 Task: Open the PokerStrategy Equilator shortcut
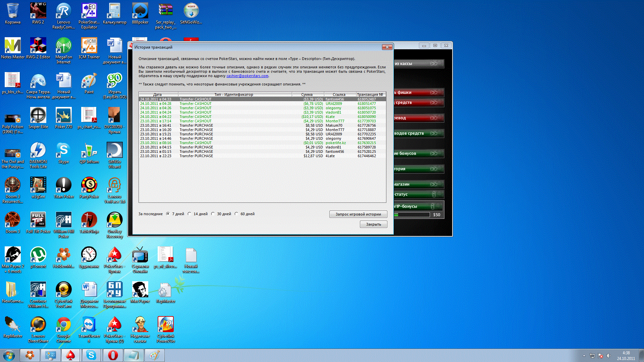89,11
